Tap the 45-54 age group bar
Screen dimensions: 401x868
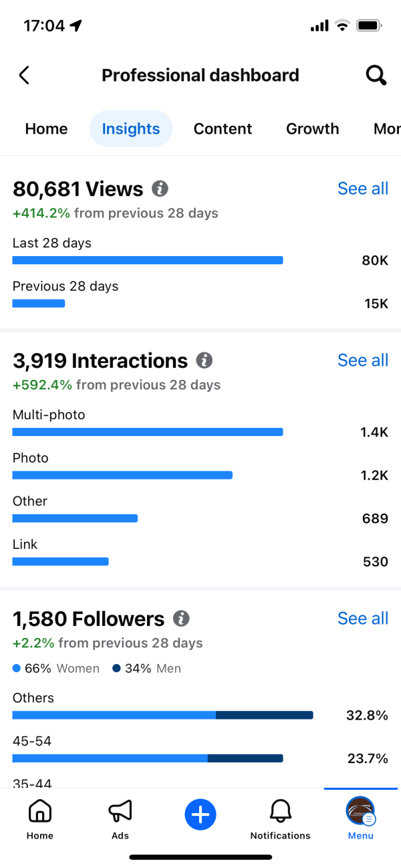coord(148,758)
